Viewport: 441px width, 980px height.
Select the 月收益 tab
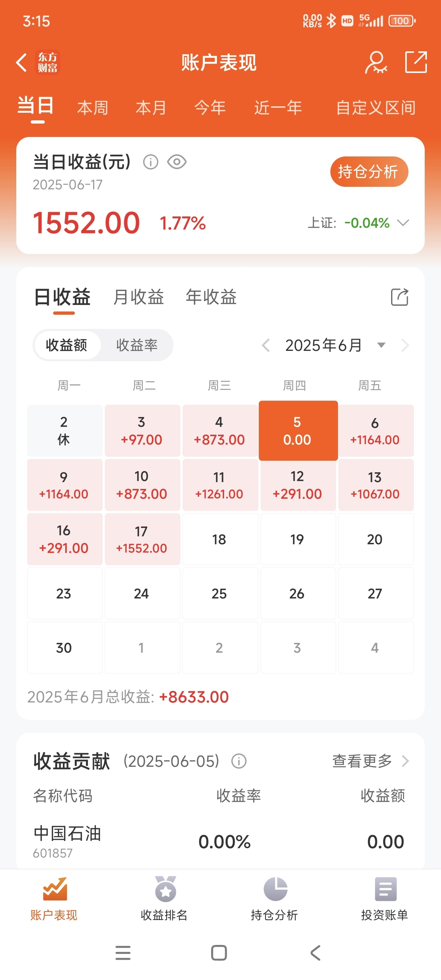click(138, 297)
